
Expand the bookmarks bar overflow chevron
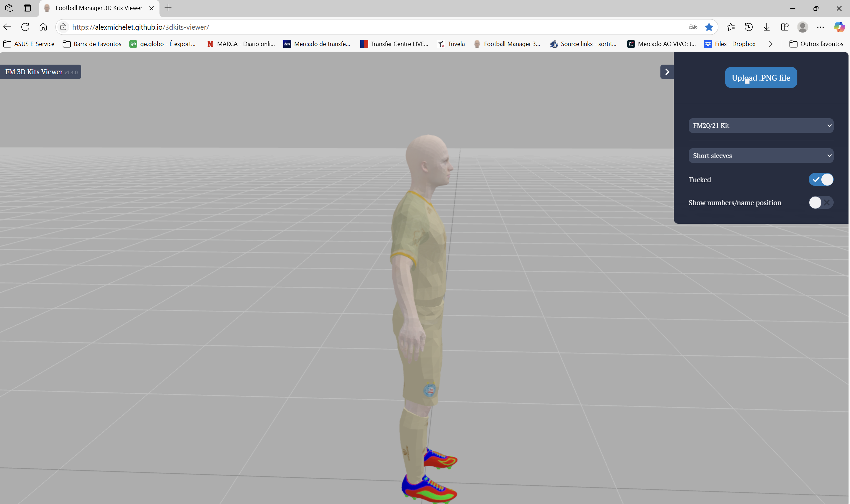coord(770,44)
